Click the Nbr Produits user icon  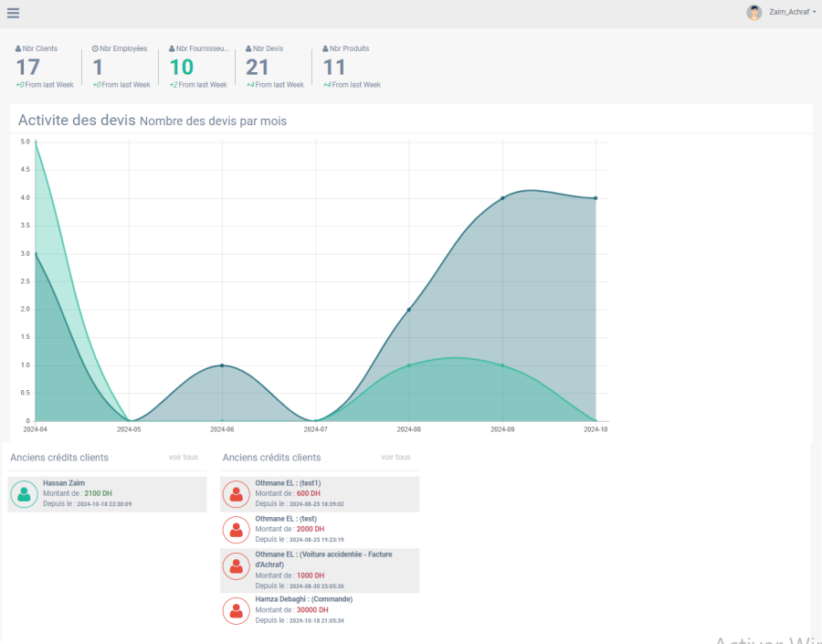click(x=325, y=48)
